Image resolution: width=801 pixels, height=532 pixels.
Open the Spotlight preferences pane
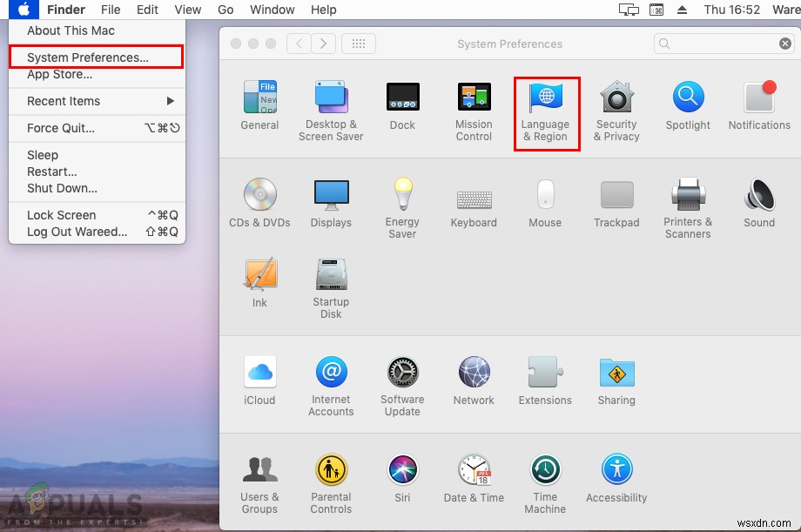pos(688,103)
